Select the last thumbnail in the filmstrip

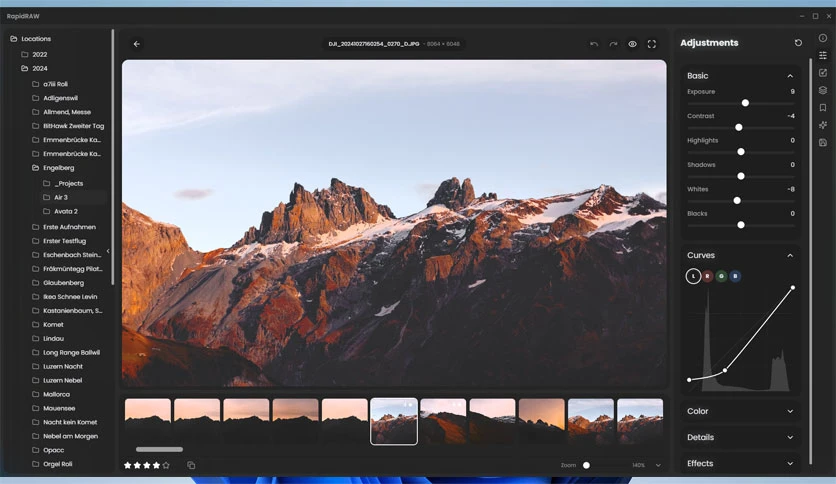pos(640,421)
